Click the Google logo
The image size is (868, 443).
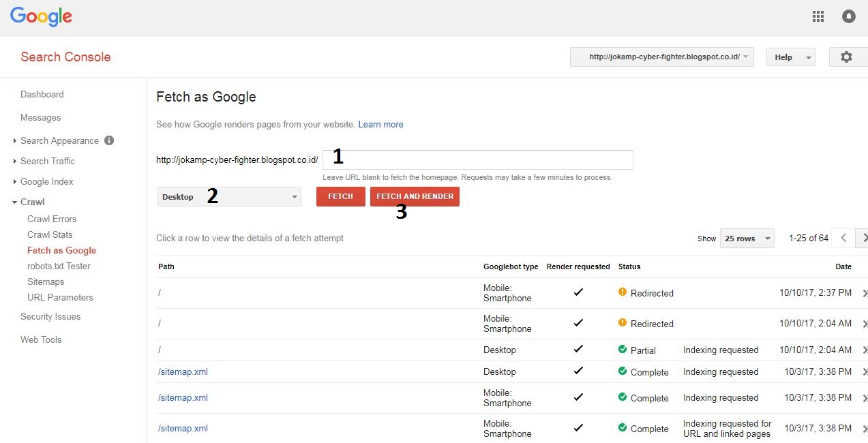click(x=41, y=16)
